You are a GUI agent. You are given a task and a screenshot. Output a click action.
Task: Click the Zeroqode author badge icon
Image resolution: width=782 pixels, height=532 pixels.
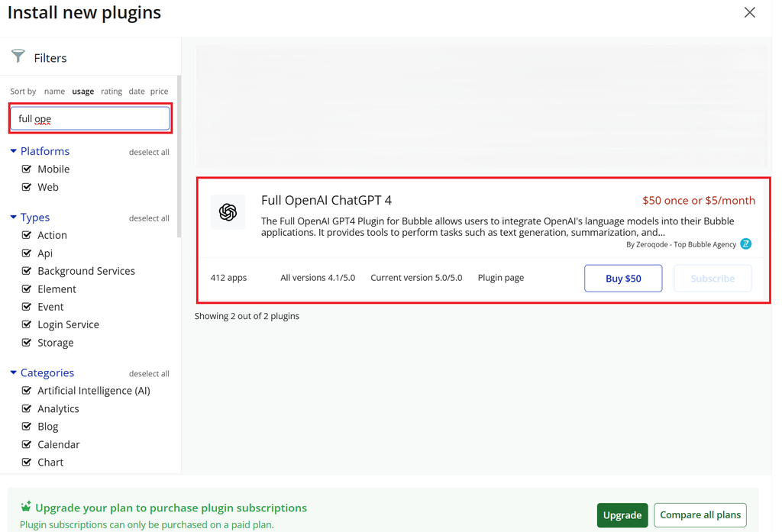pos(745,244)
